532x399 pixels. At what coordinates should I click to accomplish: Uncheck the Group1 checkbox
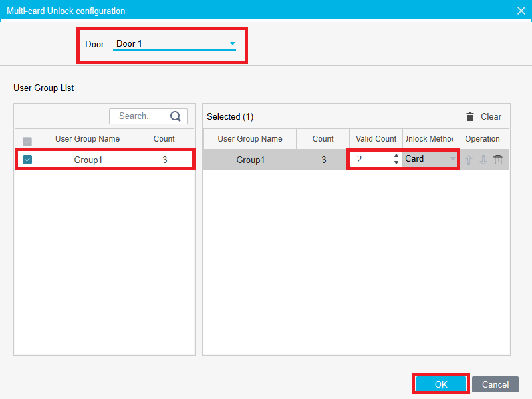pos(27,160)
